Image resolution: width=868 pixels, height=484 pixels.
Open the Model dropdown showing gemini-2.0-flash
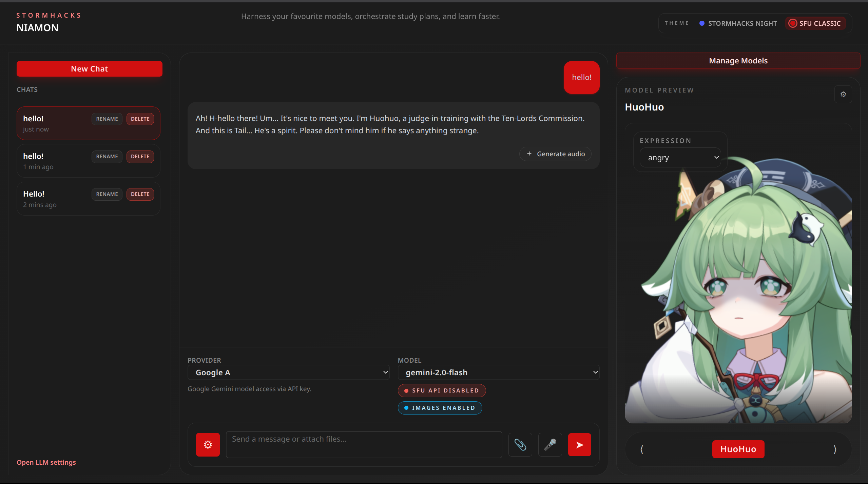[x=498, y=372]
